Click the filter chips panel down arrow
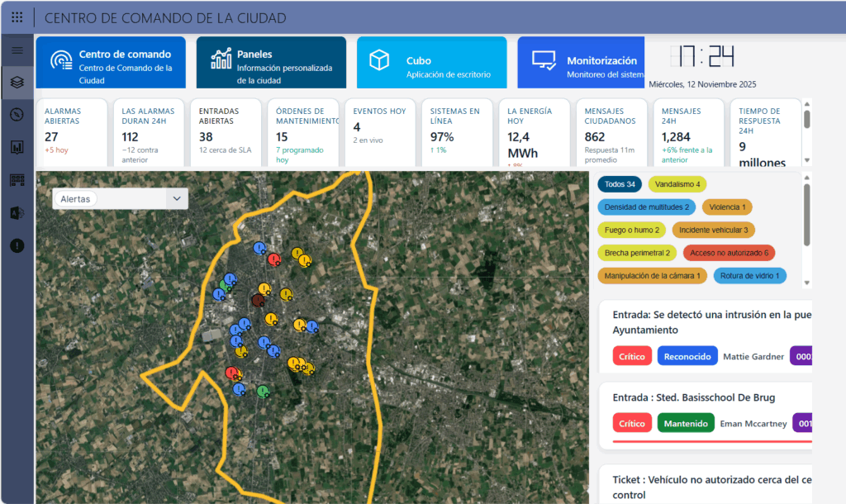This screenshot has width=846, height=504. click(x=807, y=283)
